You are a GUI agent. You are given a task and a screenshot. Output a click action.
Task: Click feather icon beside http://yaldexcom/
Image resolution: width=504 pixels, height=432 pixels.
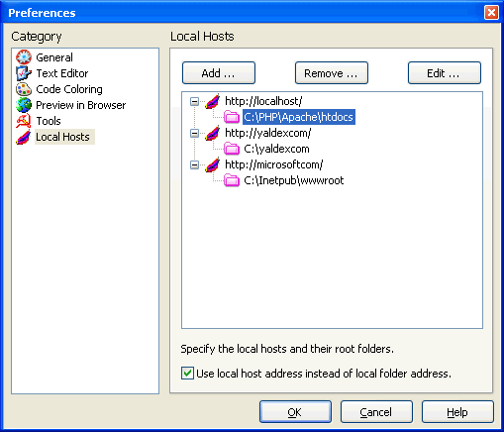click(212, 133)
